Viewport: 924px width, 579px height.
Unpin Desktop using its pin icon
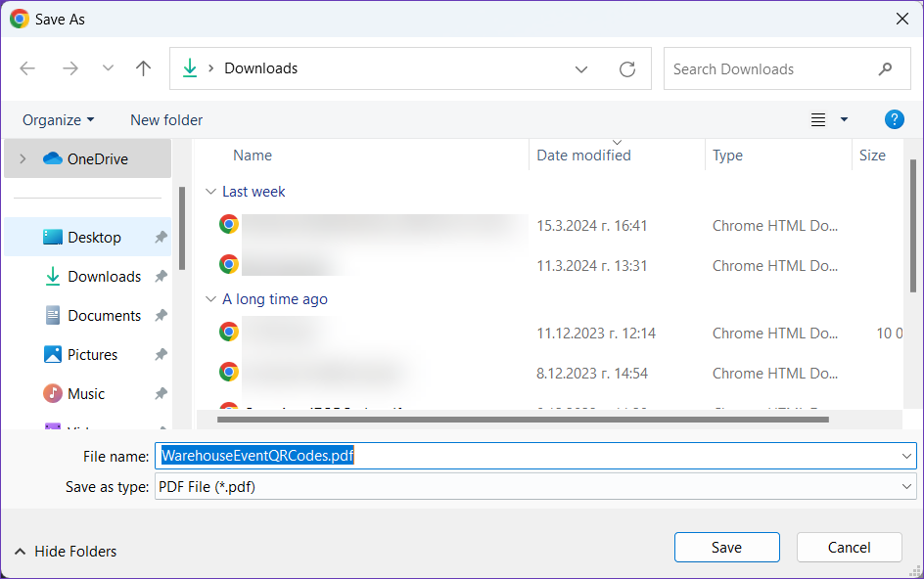pyautogui.click(x=161, y=238)
